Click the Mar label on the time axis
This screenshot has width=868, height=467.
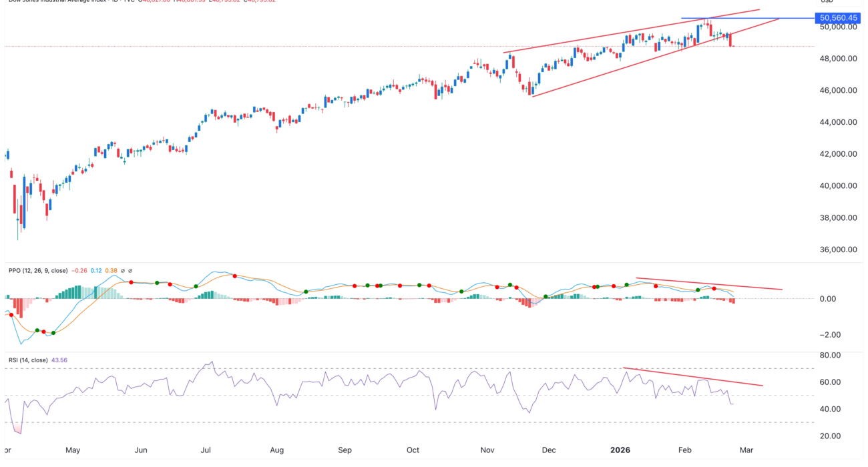point(746,450)
